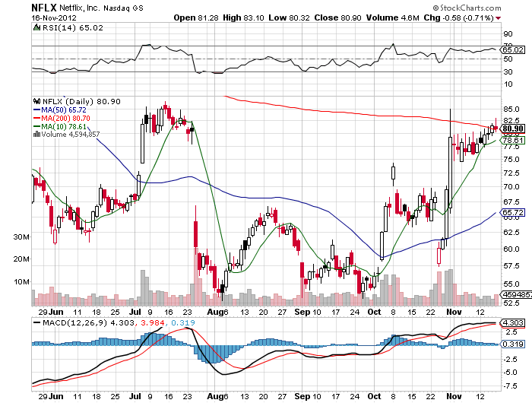The width and height of the screenshot is (532, 403).
Task: Click the RSI(14) 65.02 legend label
Action: click(x=73, y=27)
